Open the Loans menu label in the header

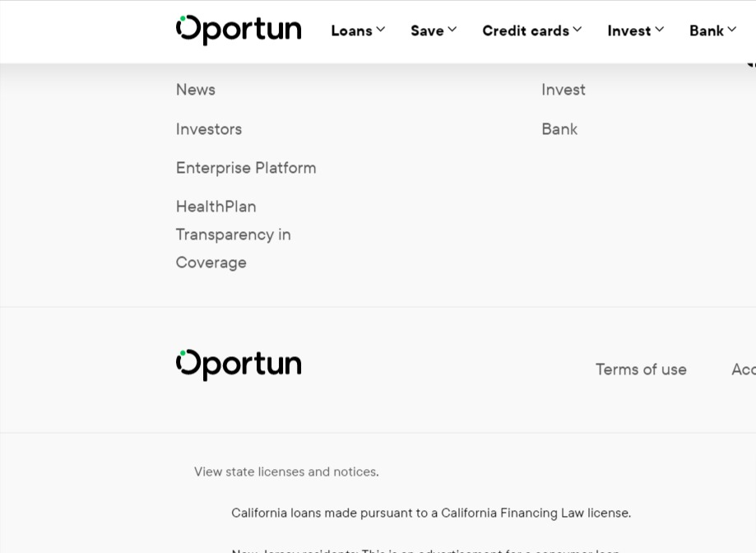click(x=351, y=30)
